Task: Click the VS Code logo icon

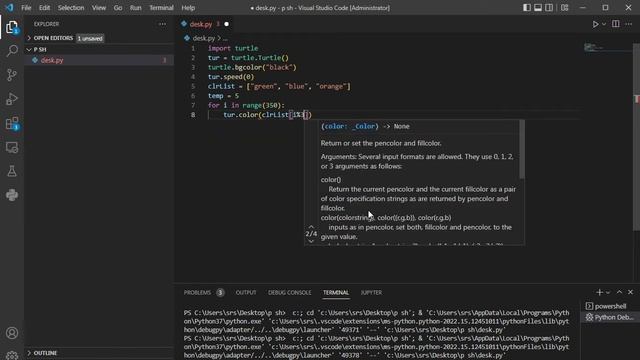Action: [x=9, y=7]
